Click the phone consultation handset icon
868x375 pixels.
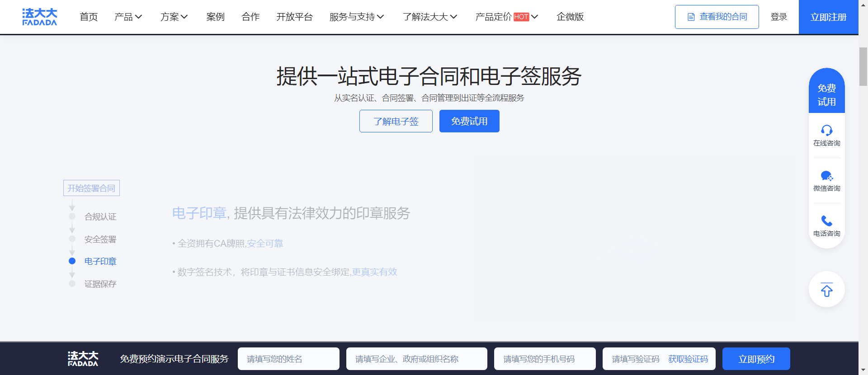826,221
